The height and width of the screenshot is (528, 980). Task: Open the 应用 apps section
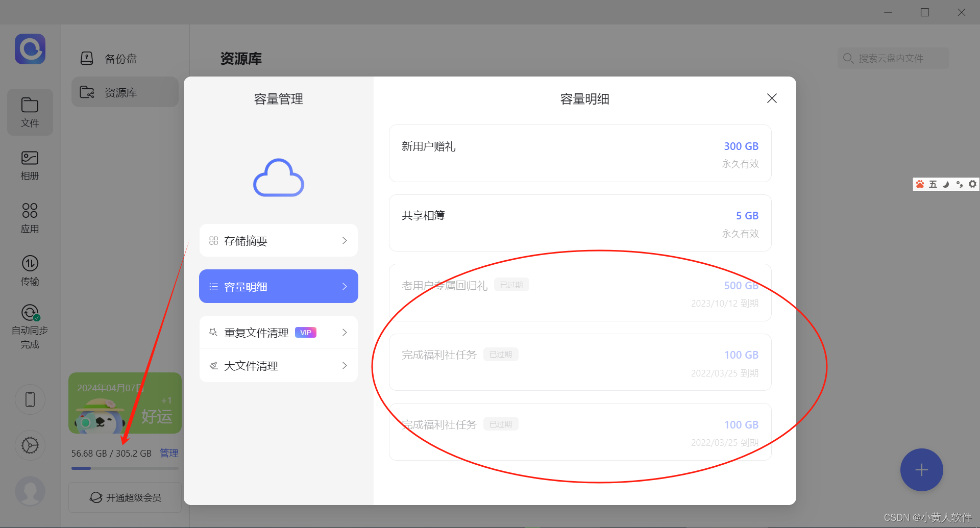[x=30, y=218]
